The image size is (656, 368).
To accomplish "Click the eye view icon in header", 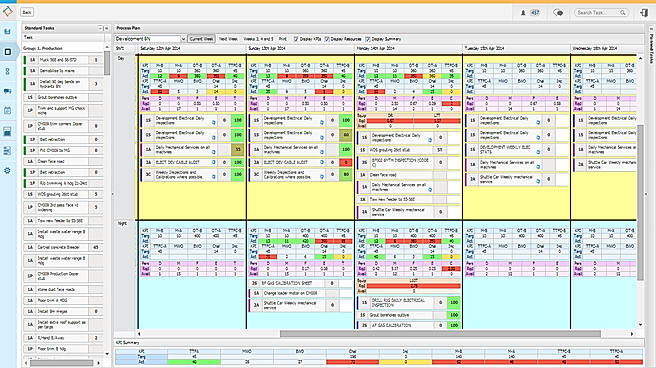I will pyautogui.click(x=558, y=13).
